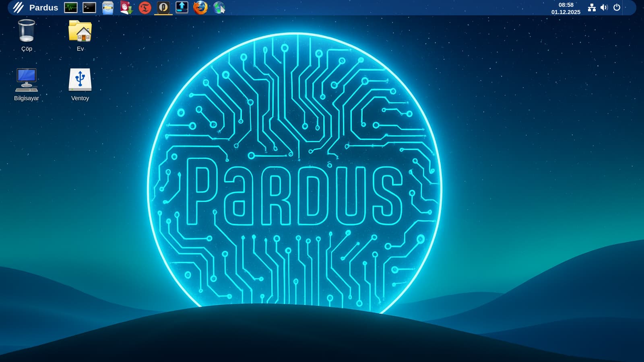Open the volume control speaker icon
The width and height of the screenshot is (644, 362).
pyautogui.click(x=604, y=8)
